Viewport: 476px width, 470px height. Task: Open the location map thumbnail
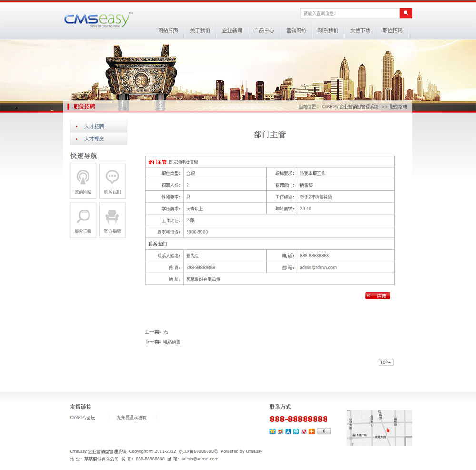point(379,428)
